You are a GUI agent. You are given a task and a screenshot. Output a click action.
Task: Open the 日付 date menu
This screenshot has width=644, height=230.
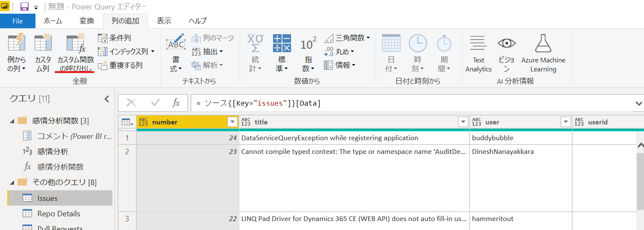coord(391,53)
